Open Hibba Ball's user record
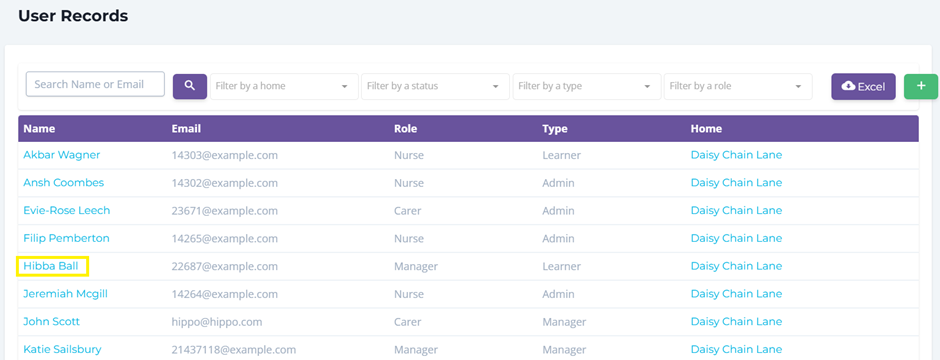Screen dimensions: 940x360 [x=51, y=266]
